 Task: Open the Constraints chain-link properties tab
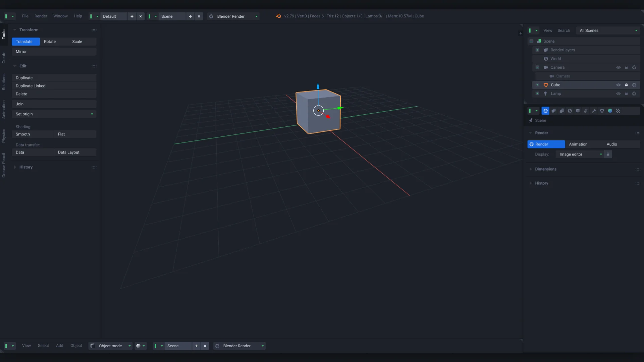(586, 111)
